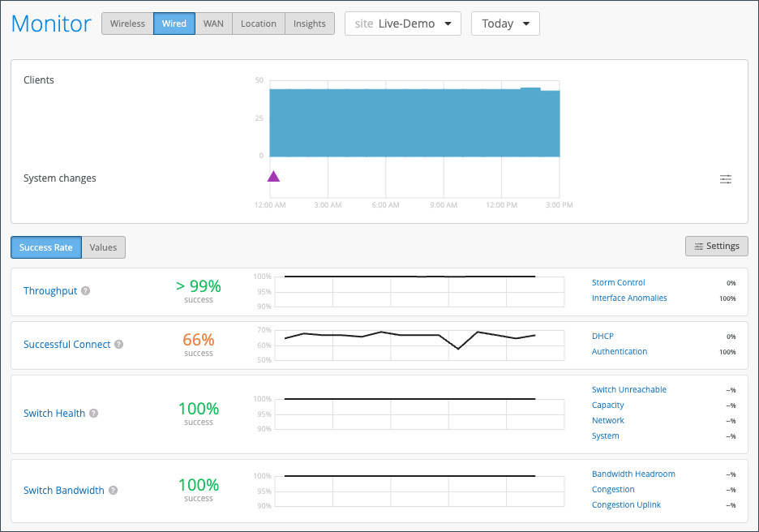The image size is (759, 532).
Task: Open the Storm Control classifier link
Action: click(x=619, y=283)
